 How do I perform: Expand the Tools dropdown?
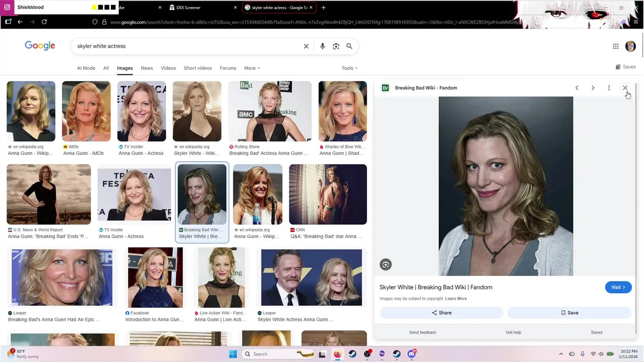350,68
